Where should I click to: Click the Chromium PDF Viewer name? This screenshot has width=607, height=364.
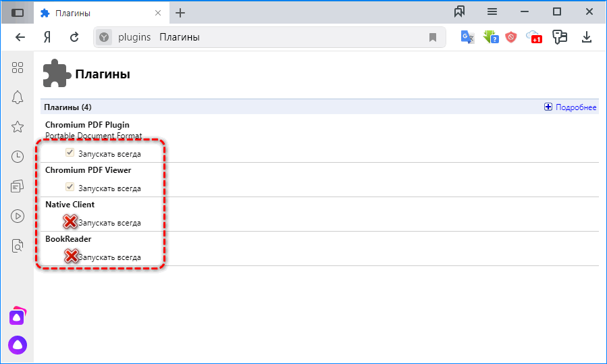click(88, 170)
